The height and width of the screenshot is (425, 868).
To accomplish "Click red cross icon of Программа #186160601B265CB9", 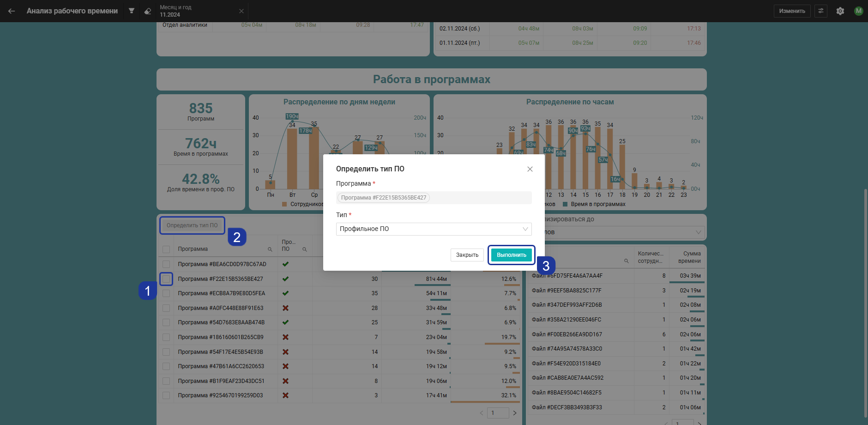I will [285, 337].
